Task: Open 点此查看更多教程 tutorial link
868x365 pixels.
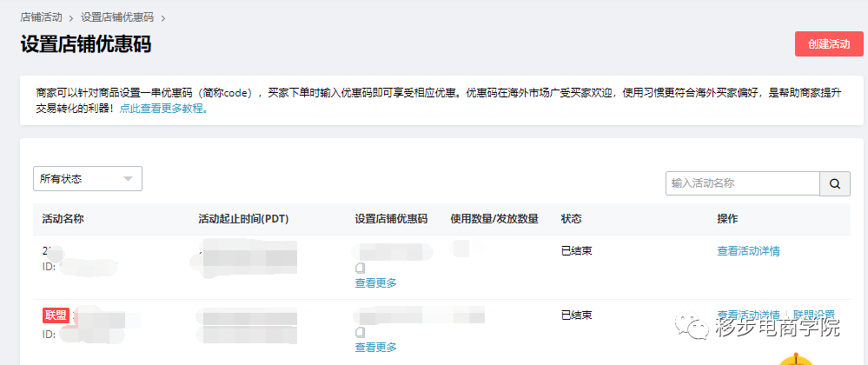Action: [164, 109]
